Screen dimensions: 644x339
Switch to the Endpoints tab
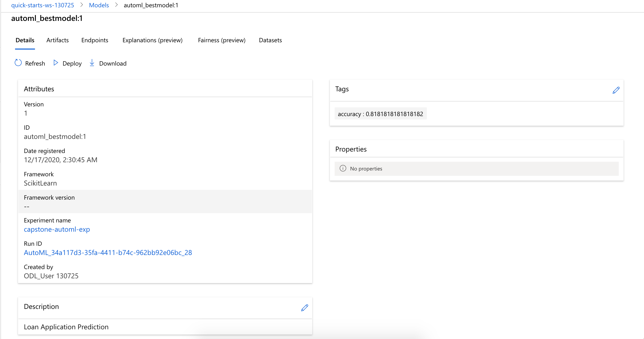(94, 40)
